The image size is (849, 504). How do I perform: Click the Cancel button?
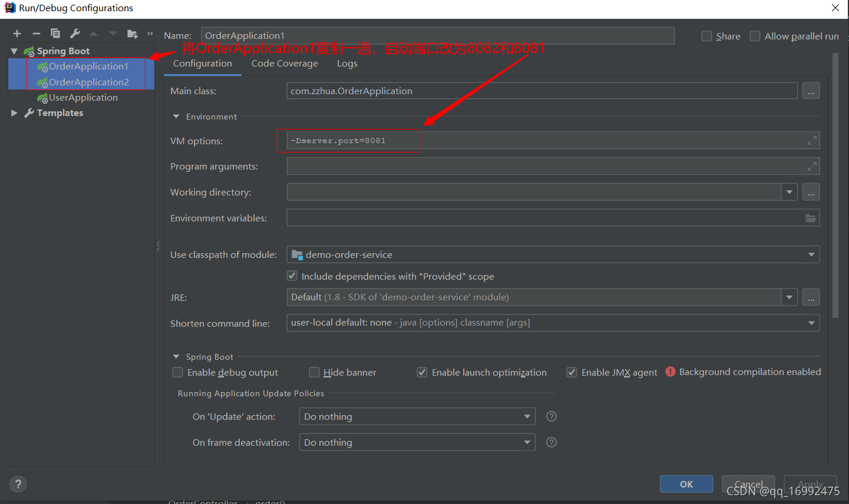[748, 484]
